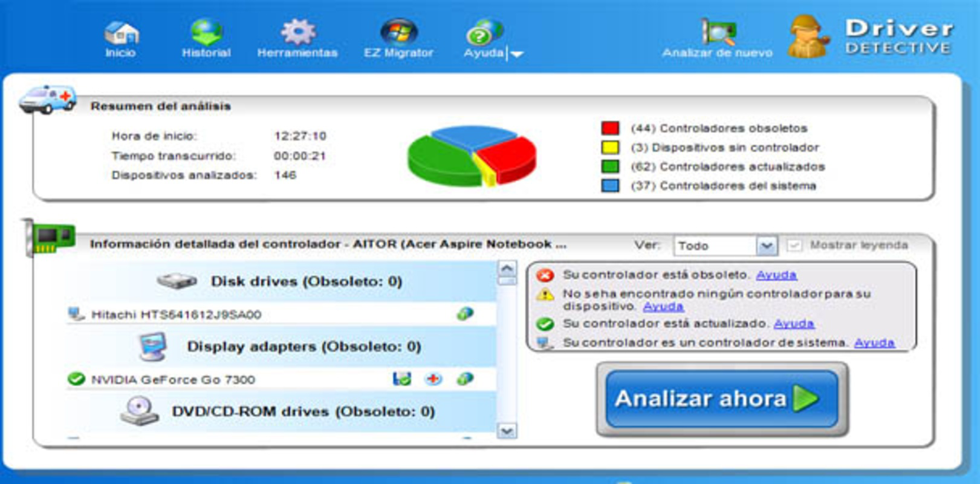Open Ayuda link for system driver
This screenshot has height=484, width=980.
(x=874, y=342)
